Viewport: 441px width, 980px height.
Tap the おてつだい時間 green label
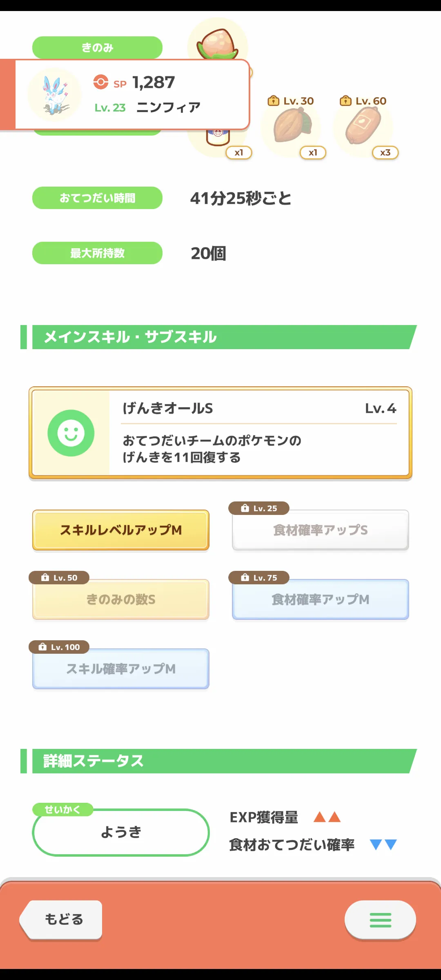pos(97,198)
